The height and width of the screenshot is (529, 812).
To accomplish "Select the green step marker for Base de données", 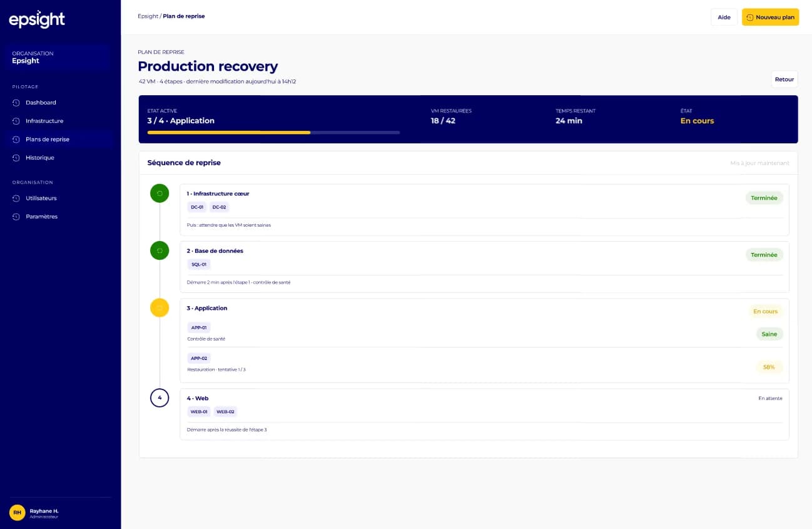I will pos(160,250).
